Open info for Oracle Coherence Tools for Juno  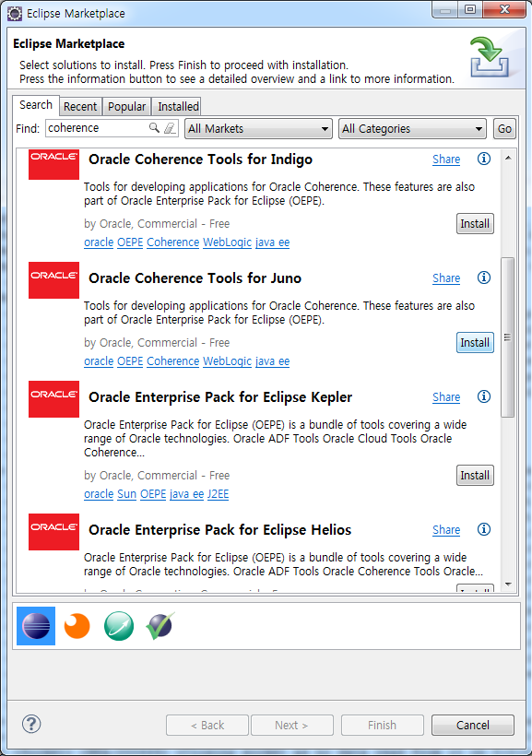click(x=484, y=278)
